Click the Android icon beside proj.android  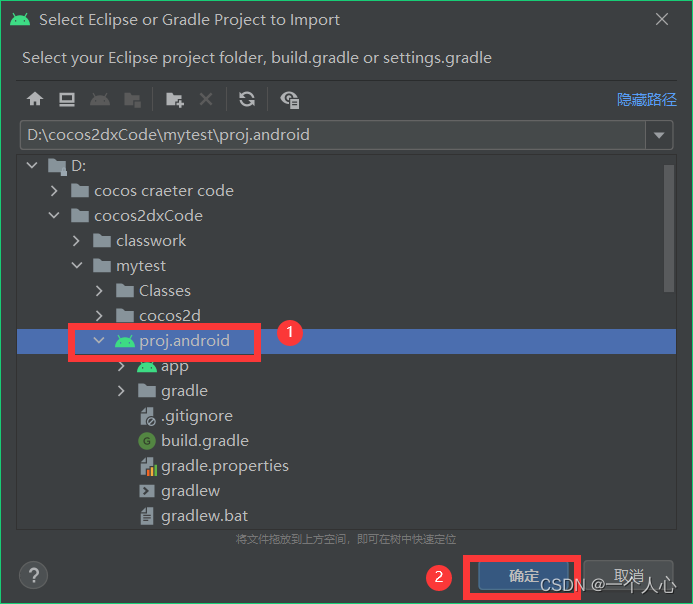[x=125, y=341]
